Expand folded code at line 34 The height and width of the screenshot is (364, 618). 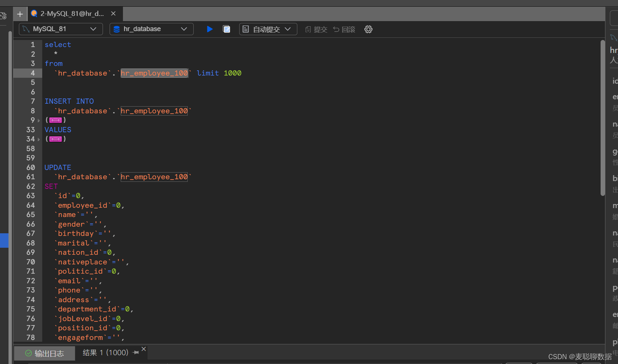(x=39, y=139)
